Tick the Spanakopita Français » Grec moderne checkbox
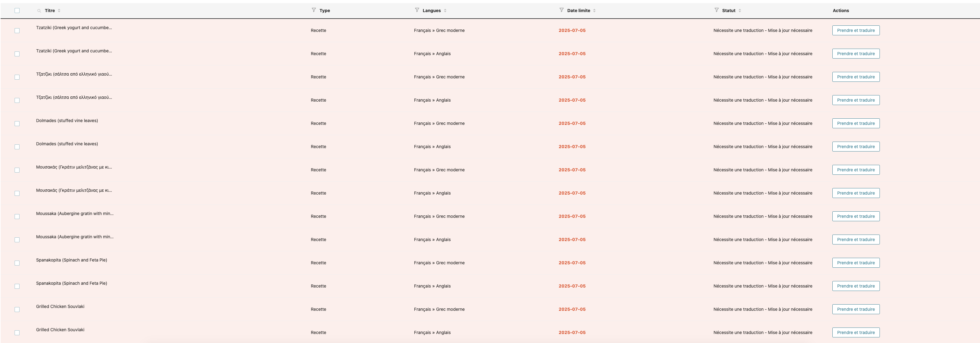This screenshot has width=980, height=343. click(17, 263)
